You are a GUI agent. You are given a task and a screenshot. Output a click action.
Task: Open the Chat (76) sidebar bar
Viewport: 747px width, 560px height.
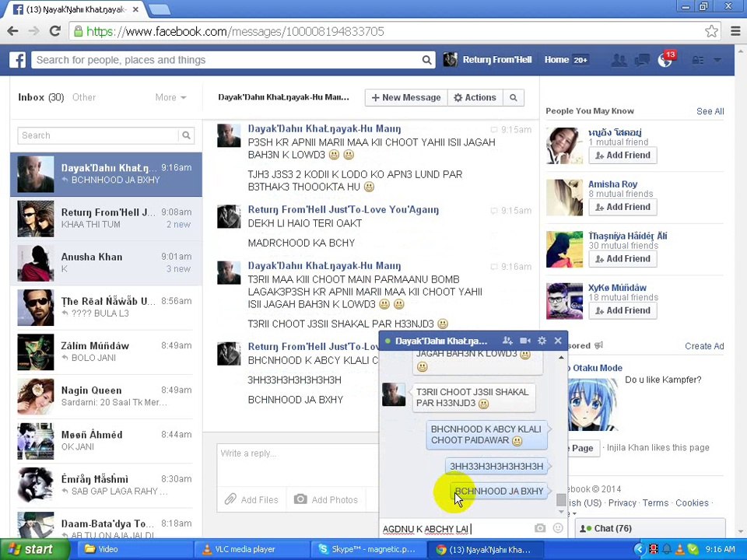pos(651,529)
